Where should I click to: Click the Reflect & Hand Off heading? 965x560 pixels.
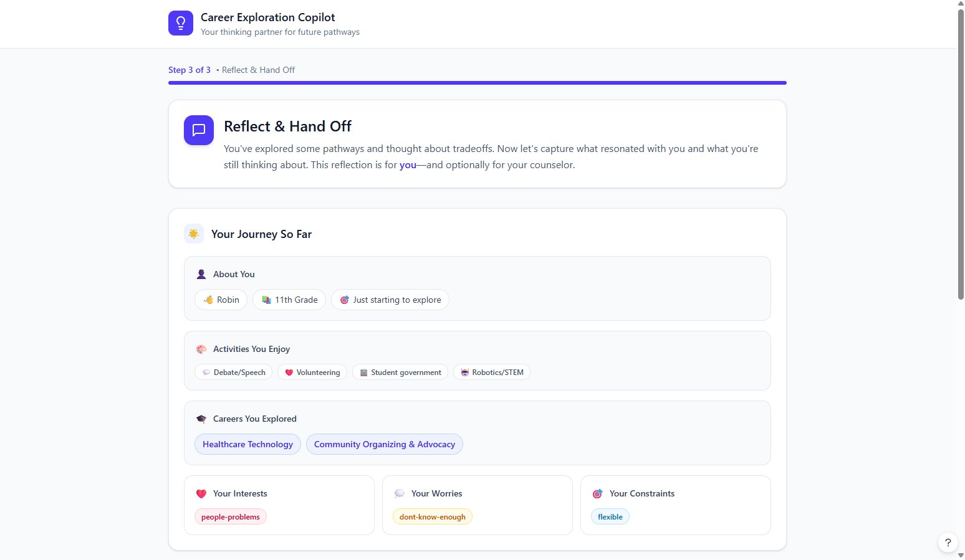(x=287, y=126)
